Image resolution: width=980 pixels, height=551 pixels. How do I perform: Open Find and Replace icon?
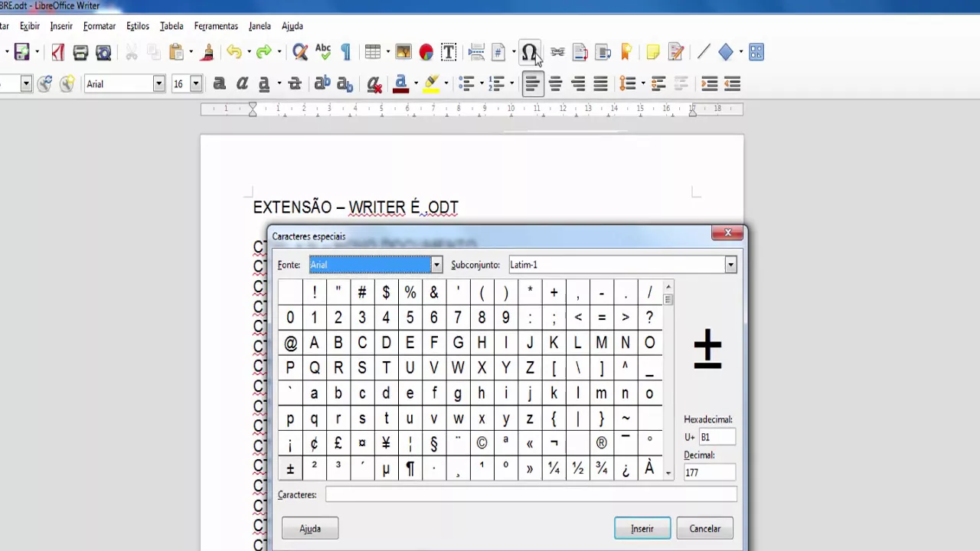pos(300,52)
